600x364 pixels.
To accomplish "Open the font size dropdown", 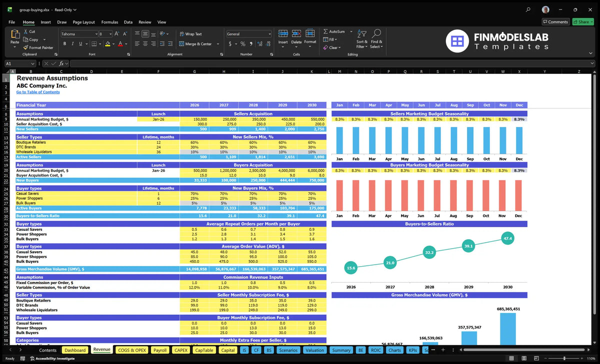I will tap(110, 34).
